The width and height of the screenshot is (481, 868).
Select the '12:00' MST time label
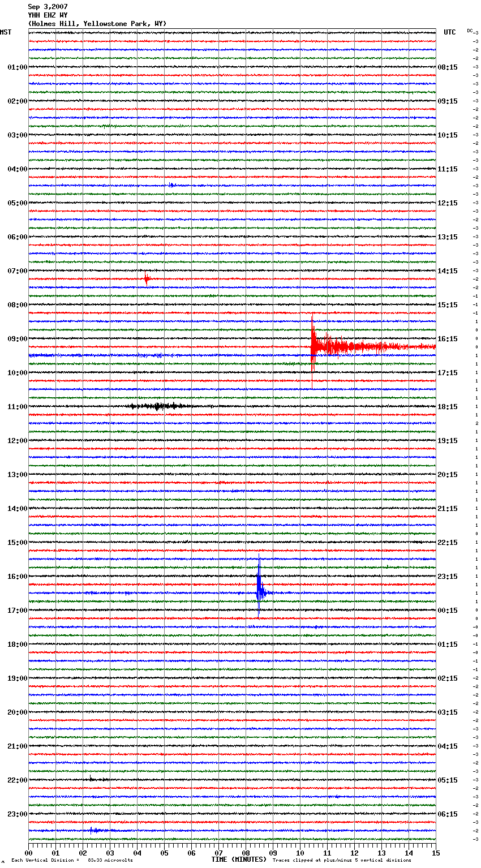coord(18,441)
